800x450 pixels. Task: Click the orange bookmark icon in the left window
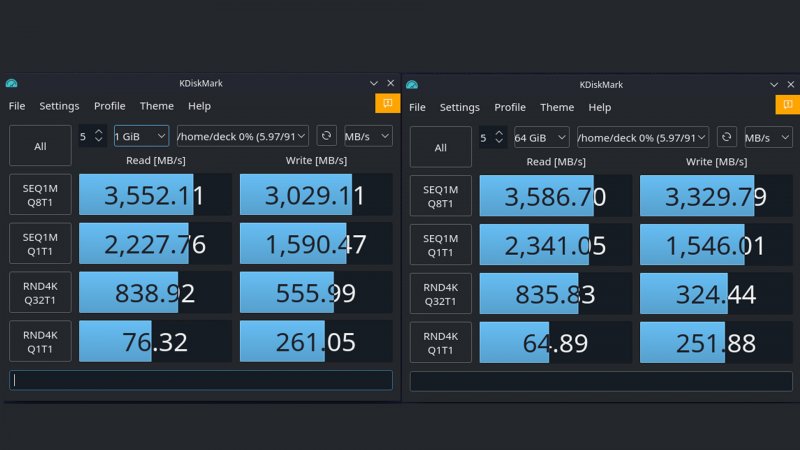pos(387,103)
